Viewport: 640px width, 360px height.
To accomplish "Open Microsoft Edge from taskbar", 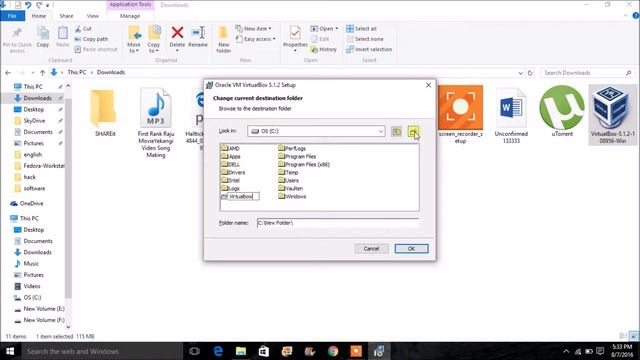I will click(x=218, y=351).
